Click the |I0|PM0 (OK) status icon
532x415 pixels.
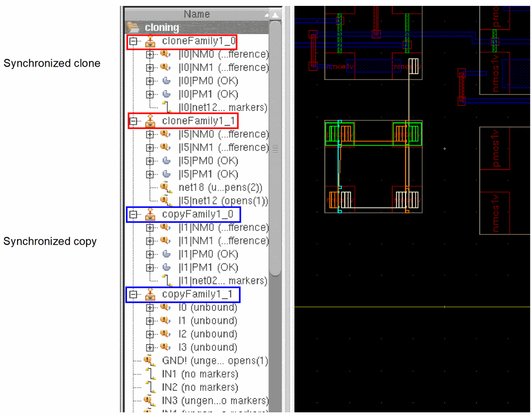point(166,81)
